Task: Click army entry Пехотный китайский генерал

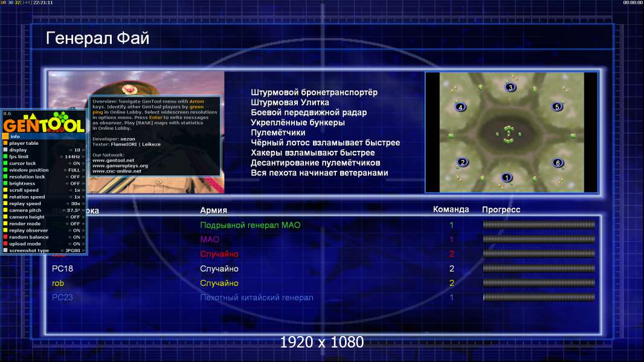Action: [257, 297]
